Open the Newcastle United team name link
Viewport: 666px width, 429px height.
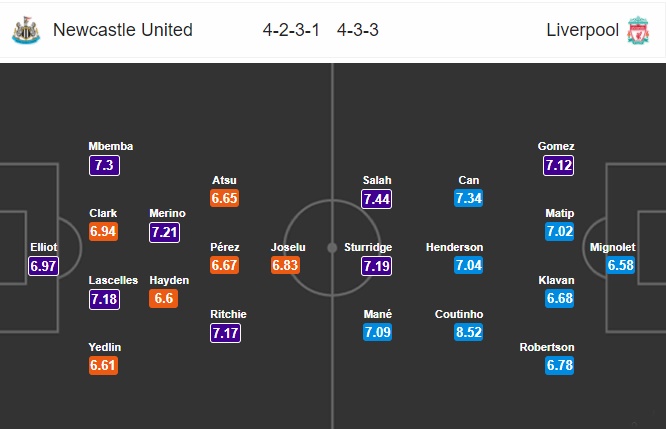[123, 30]
